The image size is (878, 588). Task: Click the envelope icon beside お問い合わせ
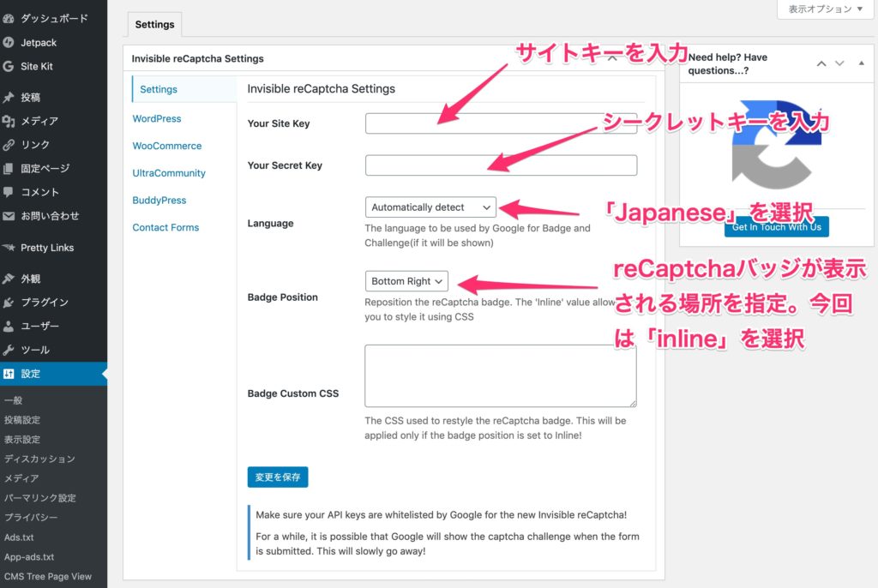8,216
